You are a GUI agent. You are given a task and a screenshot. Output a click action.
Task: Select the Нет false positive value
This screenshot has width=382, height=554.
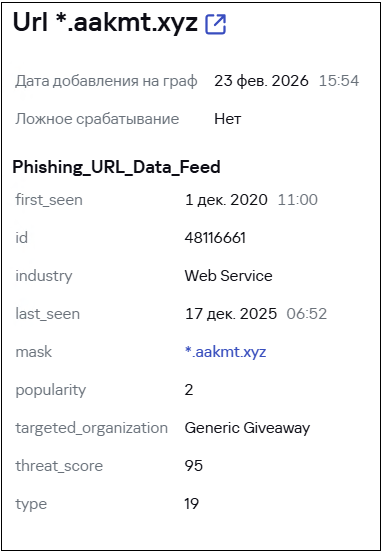[x=228, y=119]
